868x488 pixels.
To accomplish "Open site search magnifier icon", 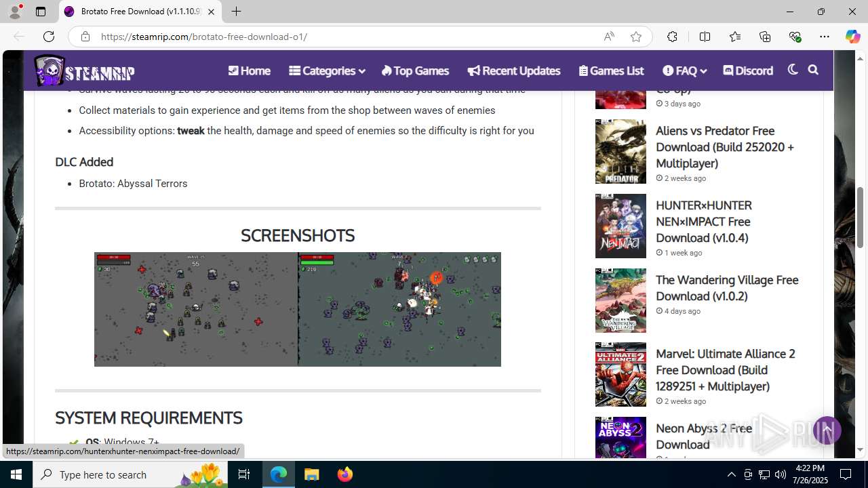I will click(813, 70).
